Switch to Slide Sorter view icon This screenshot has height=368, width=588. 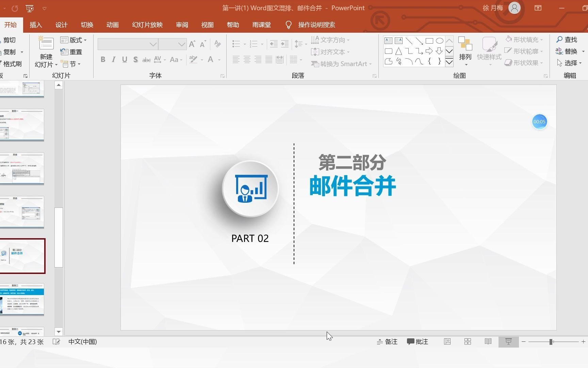[468, 342]
